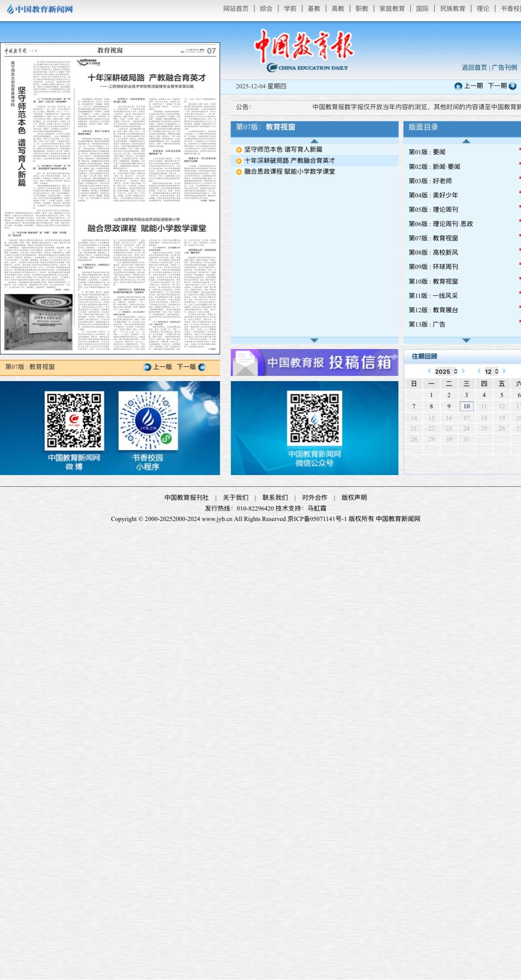Click the China Education News Network logo
521x980 pixels.
point(40,9)
